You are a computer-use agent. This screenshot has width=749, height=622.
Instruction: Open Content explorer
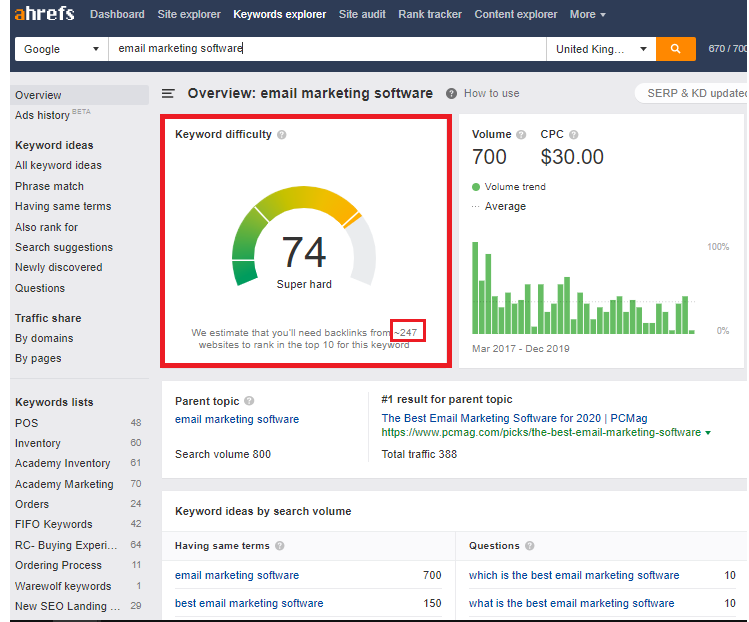pyautogui.click(x=515, y=14)
